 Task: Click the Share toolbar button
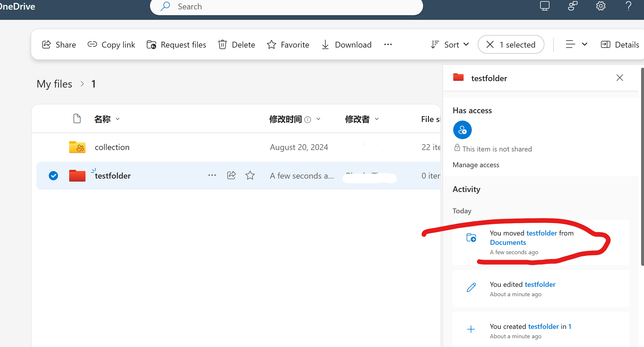[59, 45]
